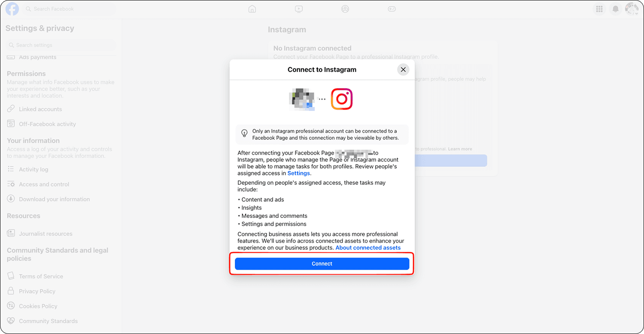Screen dimensions: 644x334
Task: Click the Privacy Policy lock icon
Action: [11, 291]
